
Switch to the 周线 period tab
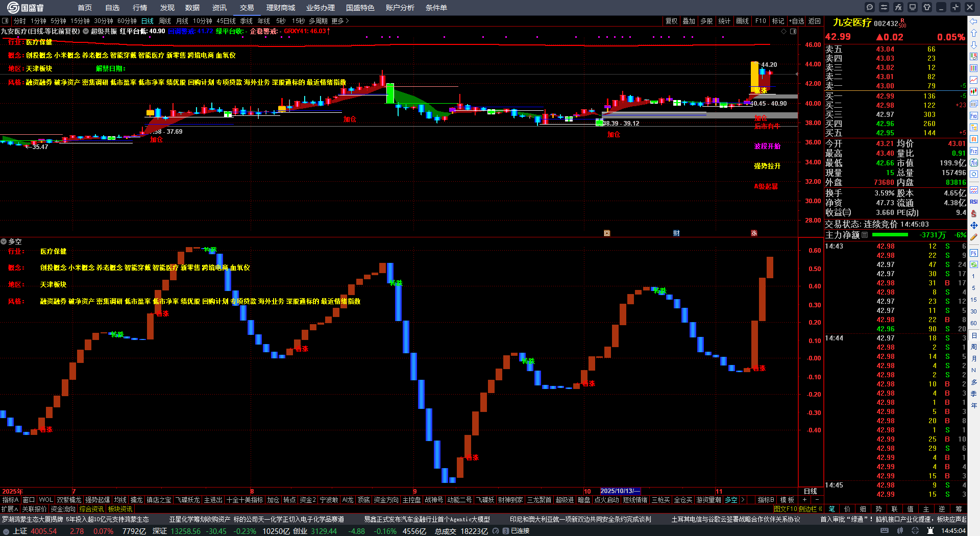[x=165, y=21]
